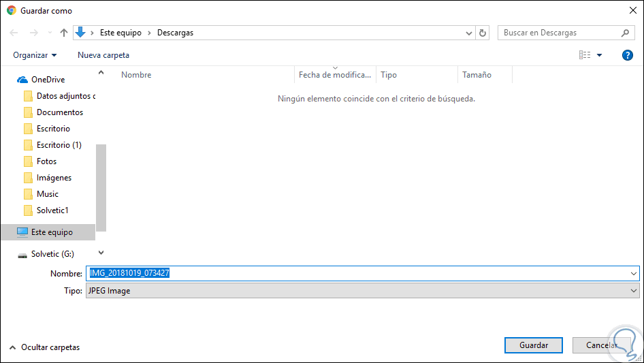The width and height of the screenshot is (644, 363).
Task: Go up one folder level
Action: [64, 33]
